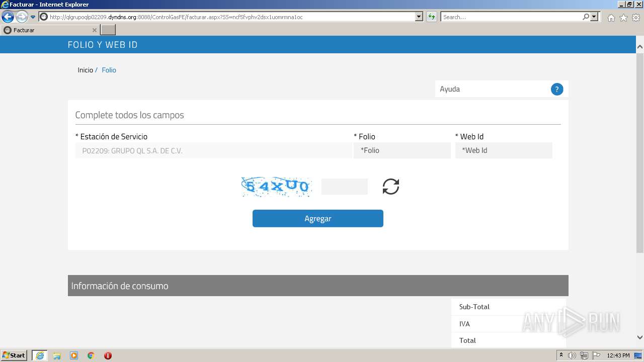Screen dimensions: 644x362
Task: Open the Windows Start button
Action: click(14, 355)
